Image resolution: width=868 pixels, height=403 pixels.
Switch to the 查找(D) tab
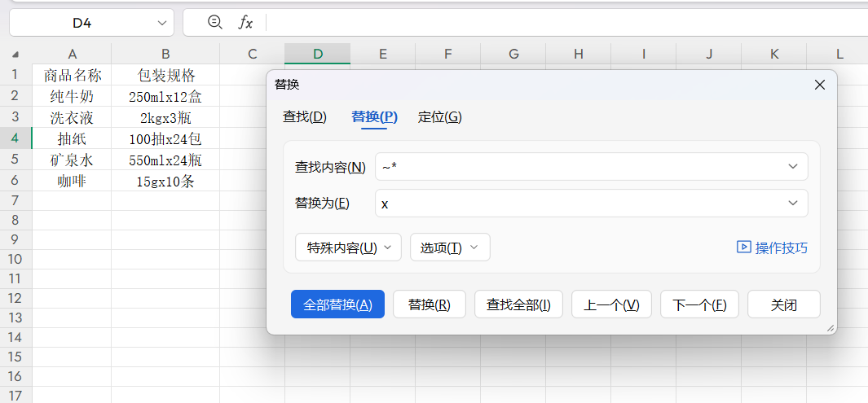pos(305,117)
